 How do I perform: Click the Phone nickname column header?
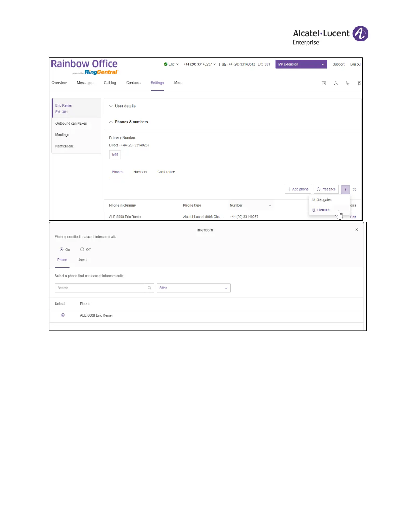pyautogui.click(x=123, y=206)
